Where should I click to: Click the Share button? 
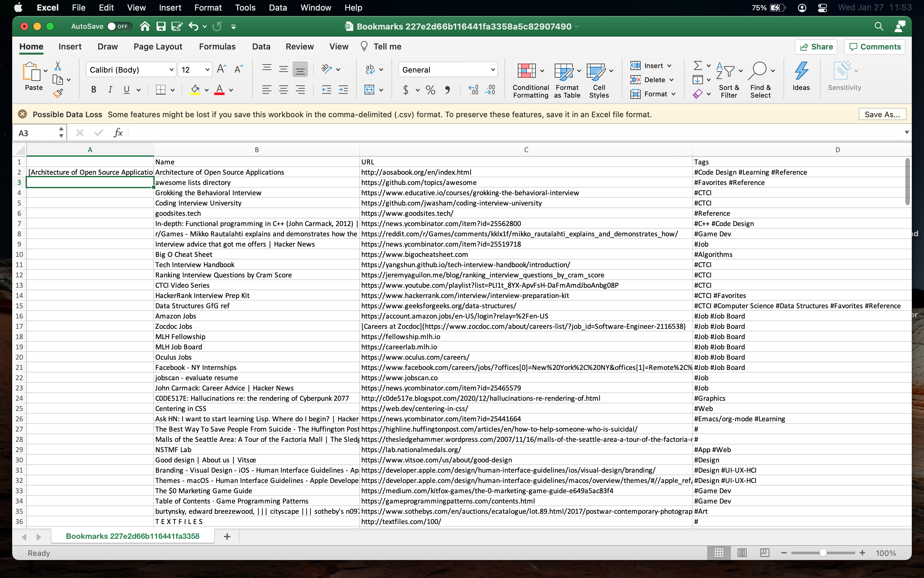pyautogui.click(x=816, y=47)
